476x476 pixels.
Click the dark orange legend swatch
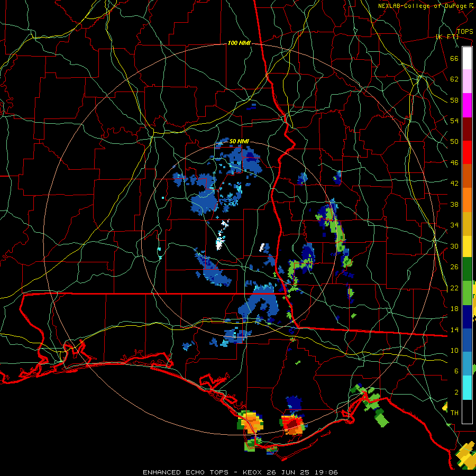(467, 176)
